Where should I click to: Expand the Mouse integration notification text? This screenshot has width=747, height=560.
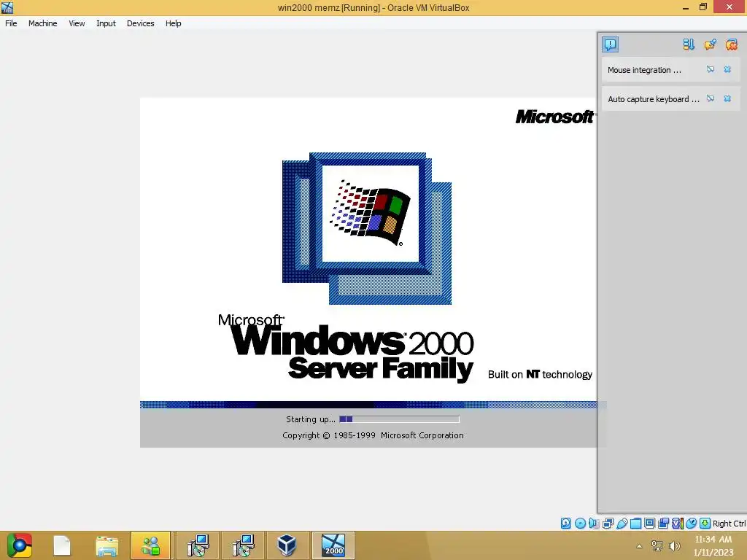coord(644,70)
